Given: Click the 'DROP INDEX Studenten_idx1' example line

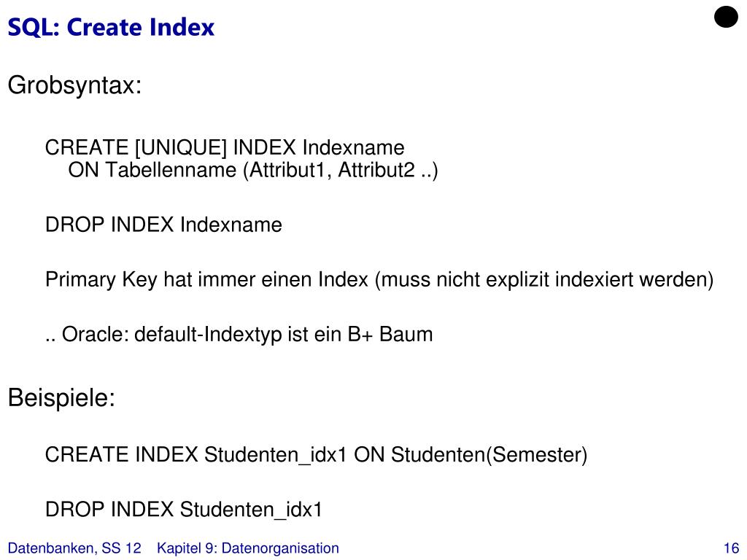Looking at the screenshot, I should (x=183, y=510).
